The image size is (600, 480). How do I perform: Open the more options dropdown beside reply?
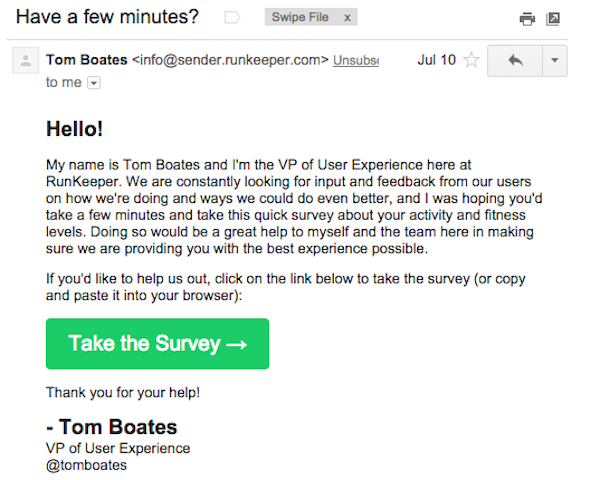[555, 61]
